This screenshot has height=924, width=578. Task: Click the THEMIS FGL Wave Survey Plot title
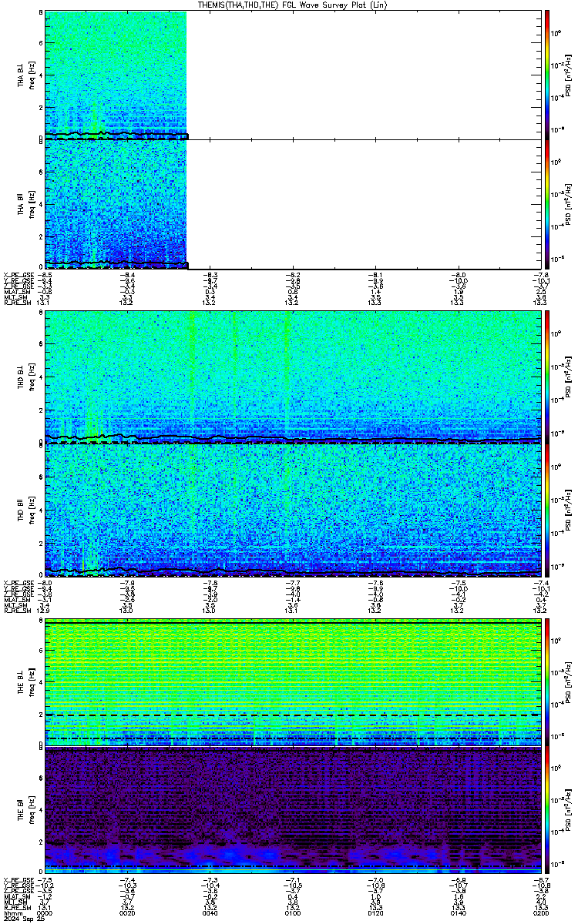(292, 5)
